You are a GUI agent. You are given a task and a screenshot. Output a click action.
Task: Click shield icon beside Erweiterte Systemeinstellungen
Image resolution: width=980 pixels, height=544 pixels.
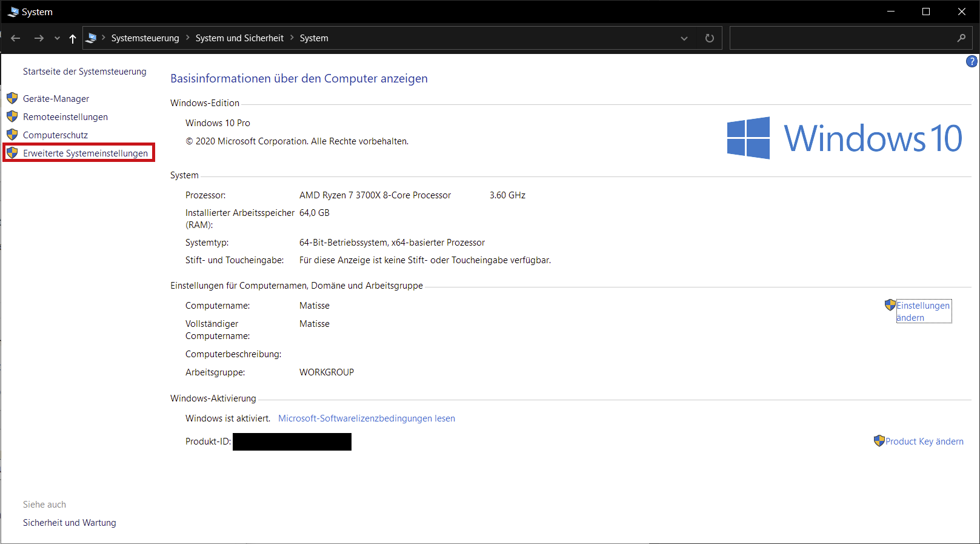[12, 153]
